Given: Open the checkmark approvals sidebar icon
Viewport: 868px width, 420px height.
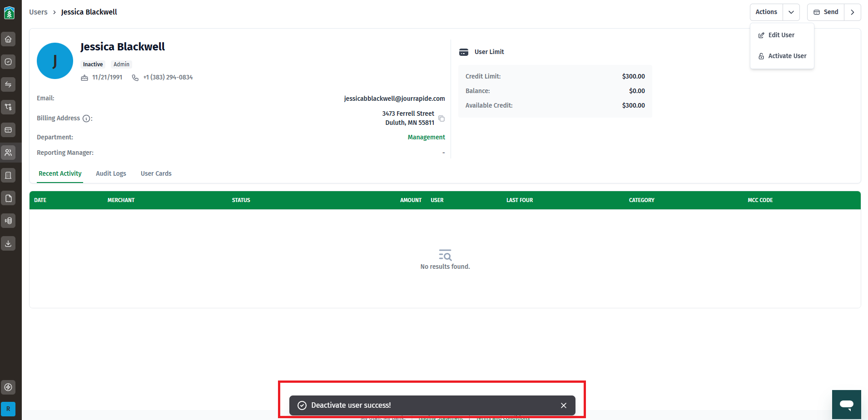Looking at the screenshot, I should (x=8, y=62).
